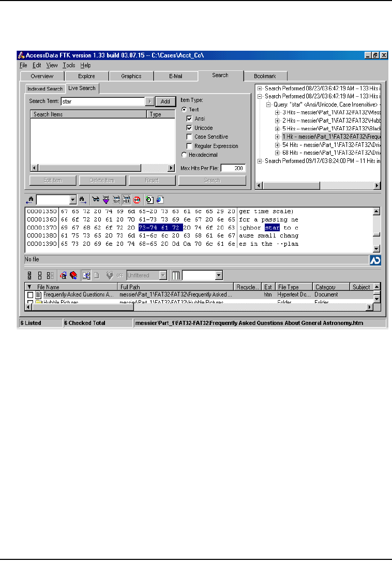The height and width of the screenshot is (578, 392).
Task: Select the filtered view funnel icon
Action: 106,200
